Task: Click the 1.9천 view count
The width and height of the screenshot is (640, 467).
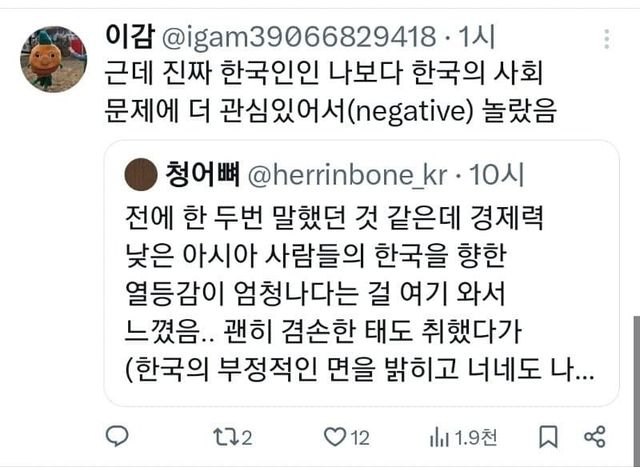Action: pos(476,438)
